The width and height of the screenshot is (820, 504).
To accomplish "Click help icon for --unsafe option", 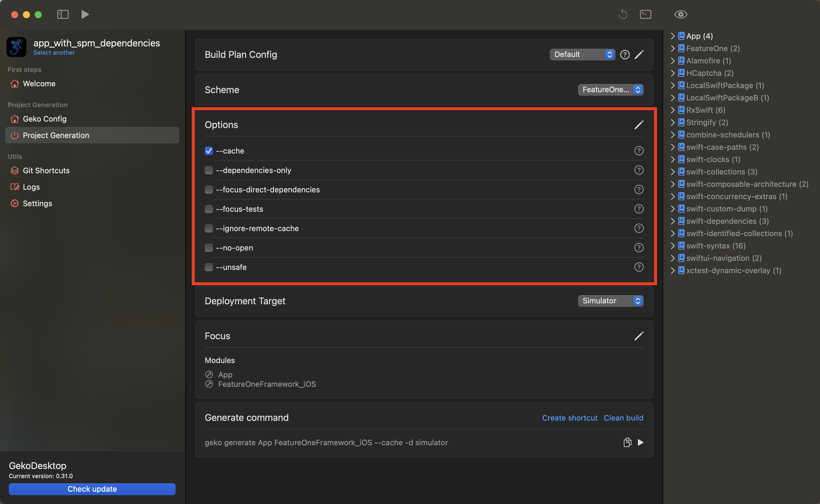I will point(638,267).
